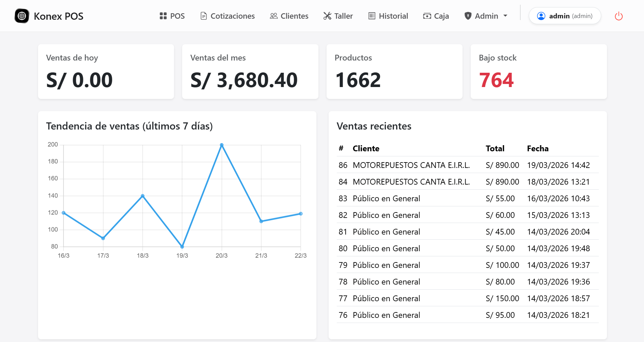Select the Fecha column header
This screenshot has width=644, height=342.
coord(538,149)
